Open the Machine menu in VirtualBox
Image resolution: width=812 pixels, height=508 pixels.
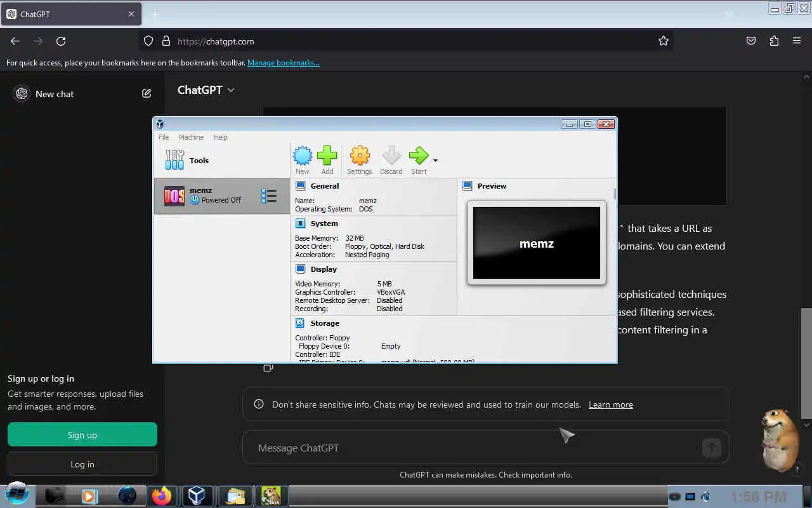[x=191, y=137]
